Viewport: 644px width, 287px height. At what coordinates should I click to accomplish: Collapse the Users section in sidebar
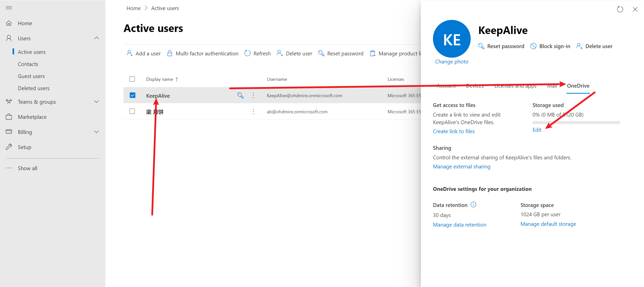pyautogui.click(x=96, y=38)
